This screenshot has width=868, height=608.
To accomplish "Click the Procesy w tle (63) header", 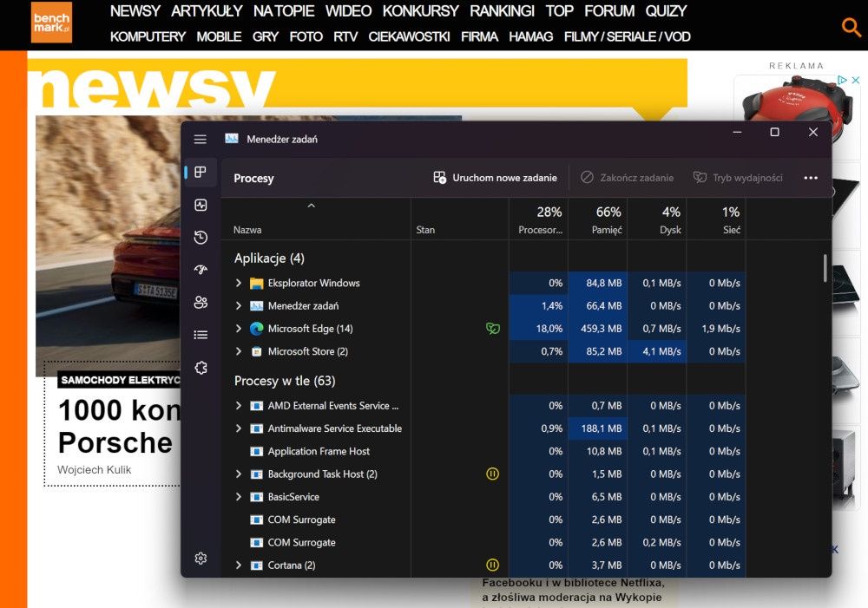I will (x=285, y=381).
